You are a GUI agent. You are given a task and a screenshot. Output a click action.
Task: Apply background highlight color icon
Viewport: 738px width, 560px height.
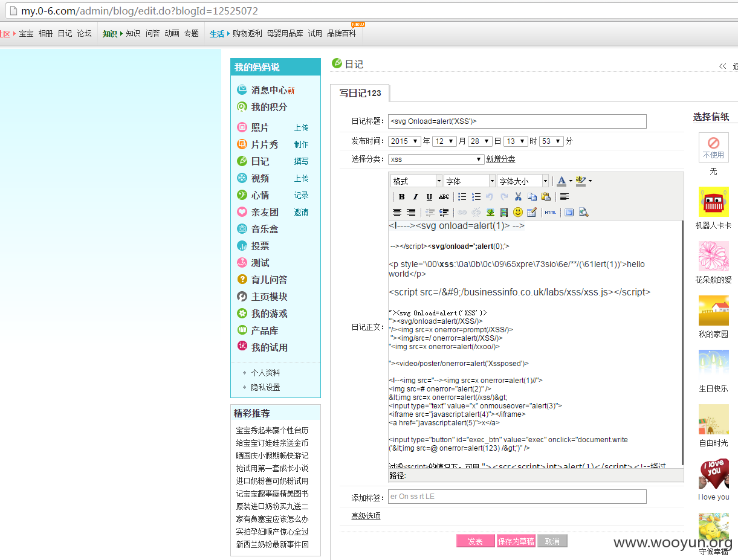pyautogui.click(x=581, y=181)
